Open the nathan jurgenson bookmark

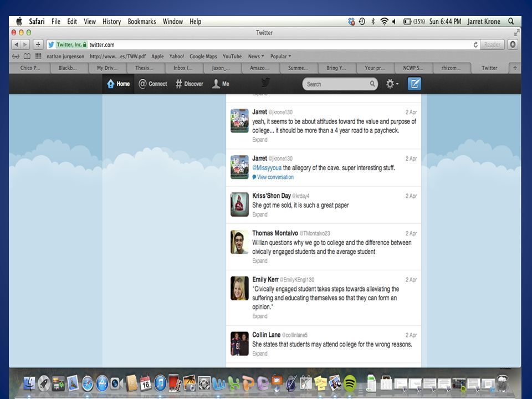65,57
